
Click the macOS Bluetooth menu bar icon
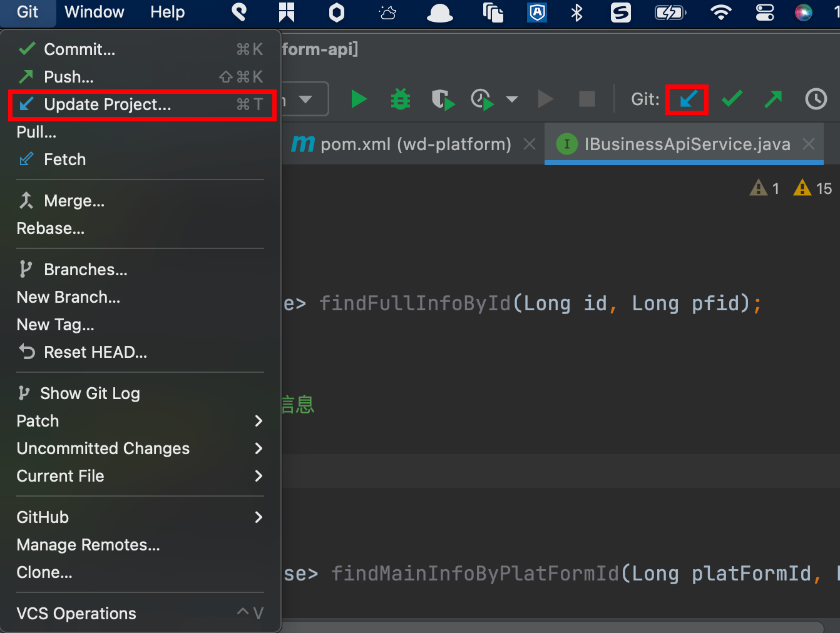[x=577, y=13]
